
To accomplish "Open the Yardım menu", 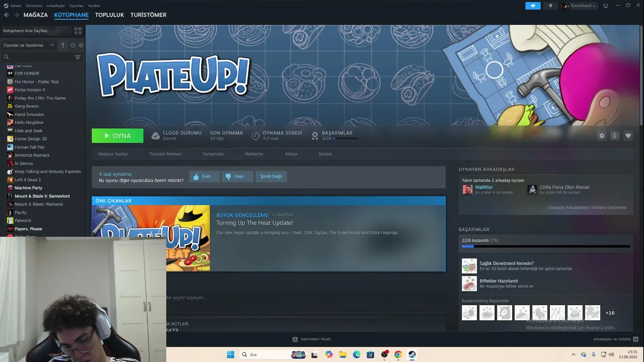I will [94, 6].
